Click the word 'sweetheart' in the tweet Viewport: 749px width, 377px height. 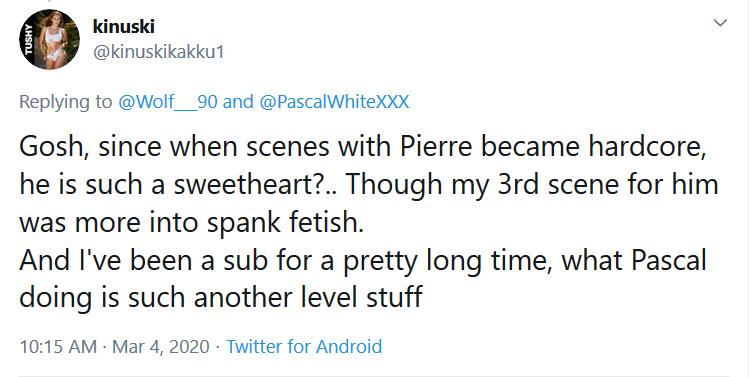point(238,184)
